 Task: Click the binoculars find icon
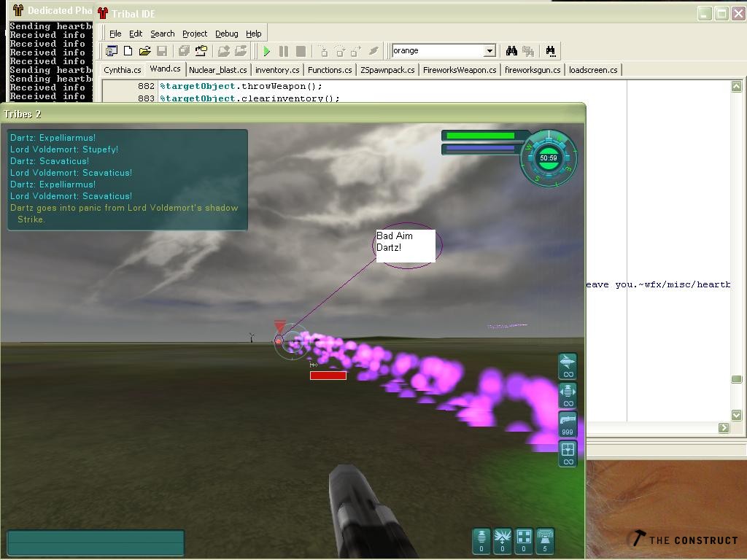click(x=511, y=51)
